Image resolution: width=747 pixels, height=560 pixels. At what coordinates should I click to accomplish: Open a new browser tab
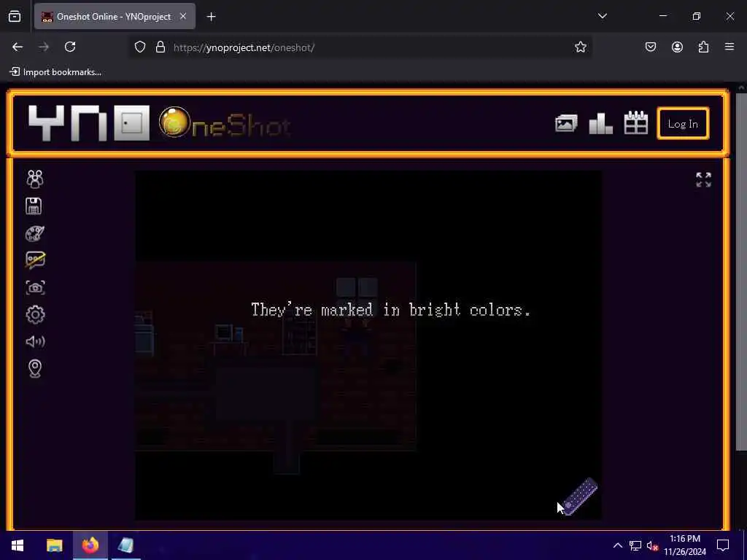coord(211,17)
